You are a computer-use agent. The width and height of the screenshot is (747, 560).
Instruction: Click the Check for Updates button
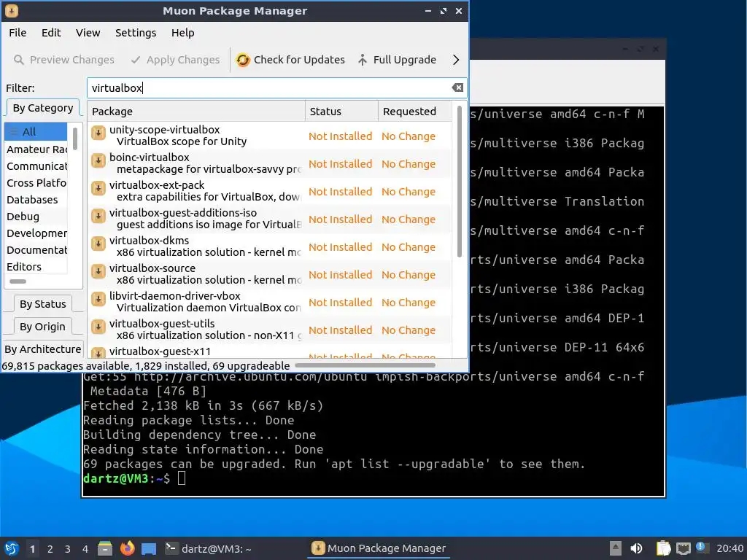290,60
